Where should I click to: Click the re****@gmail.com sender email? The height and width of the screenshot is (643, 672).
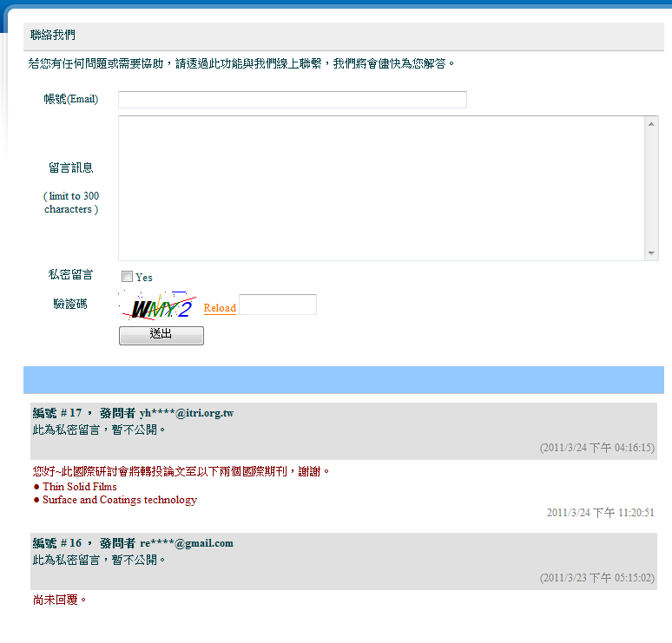click(186, 543)
